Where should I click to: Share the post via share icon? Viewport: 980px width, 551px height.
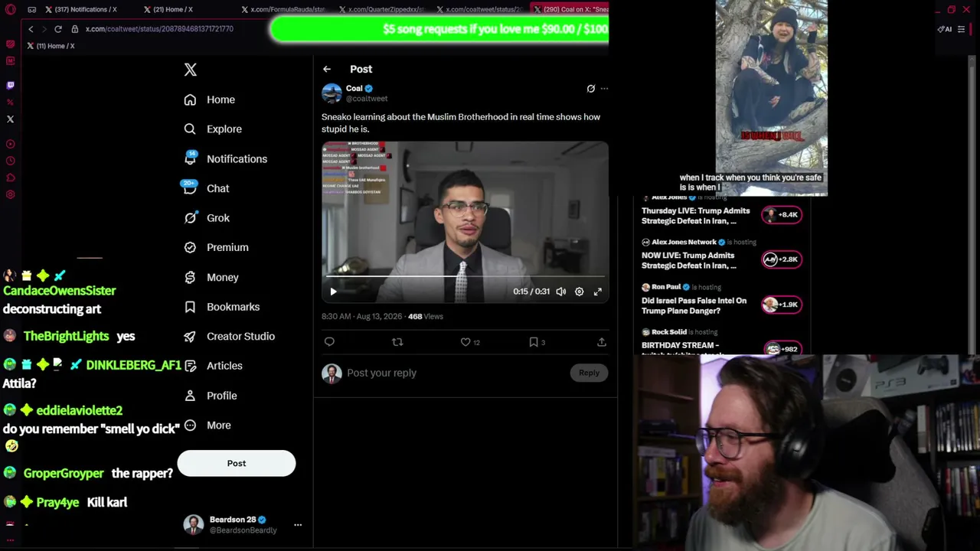602,342
